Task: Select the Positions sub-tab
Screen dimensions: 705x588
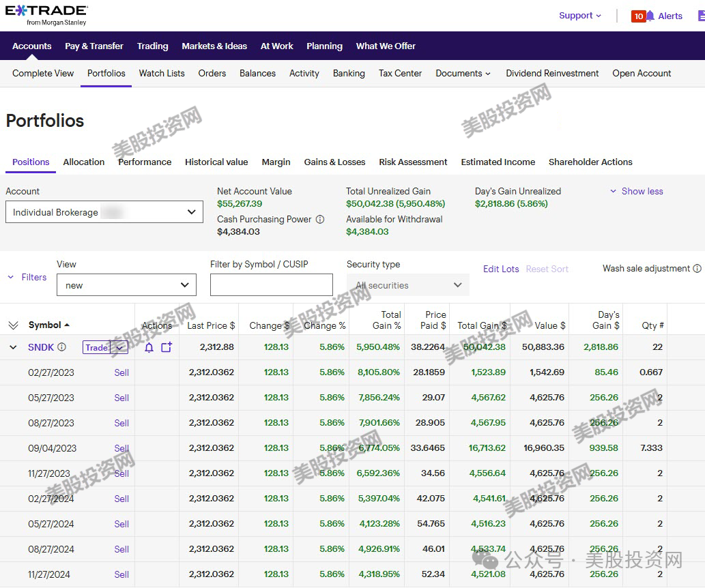Action: 31,162
